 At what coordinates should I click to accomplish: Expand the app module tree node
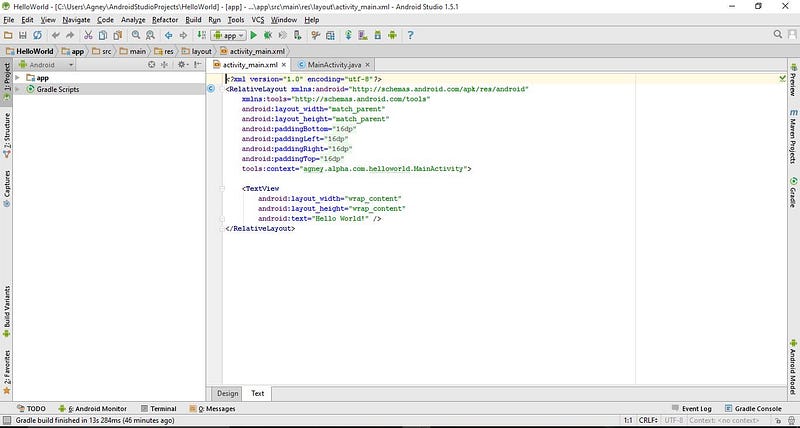pyautogui.click(x=17, y=78)
